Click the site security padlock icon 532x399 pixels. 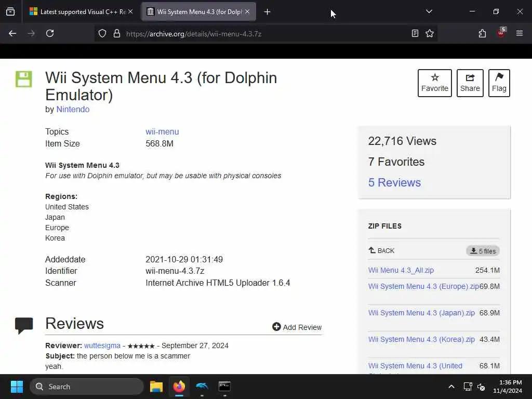(x=117, y=34)
